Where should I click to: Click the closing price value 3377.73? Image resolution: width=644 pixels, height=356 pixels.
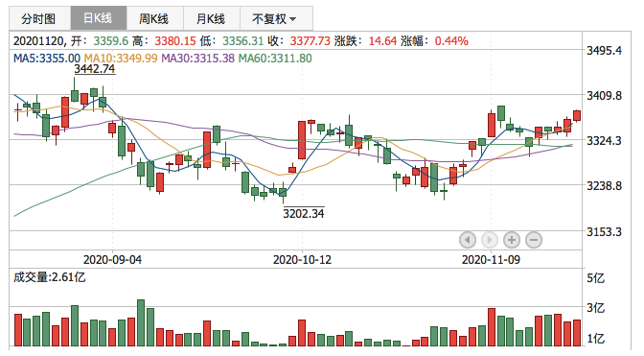(310, 41)
